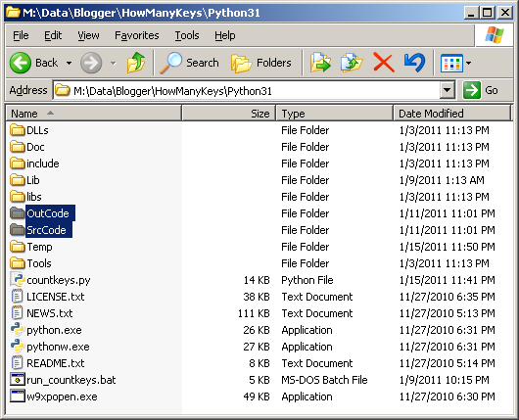Screen dimensions: 519x420
Task: Click the red Delete X icon
Action: pos(383,63)
